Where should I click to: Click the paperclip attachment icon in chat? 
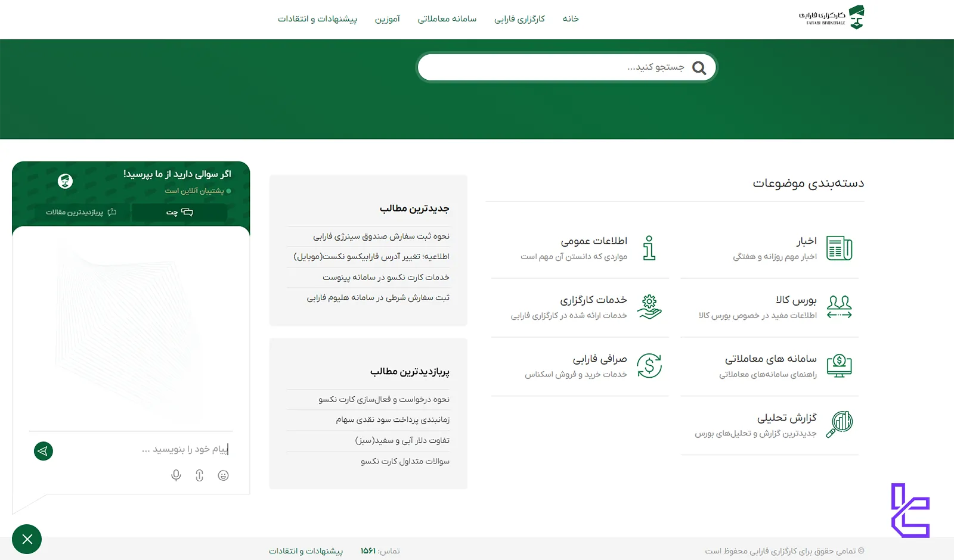199,475
